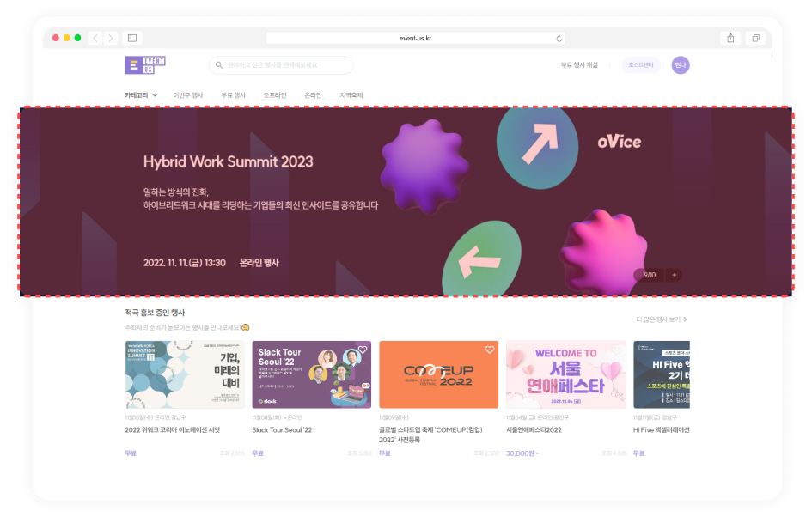
Task: Click the 9/10 banner page indicator
Action: click(x=650, y=275)
